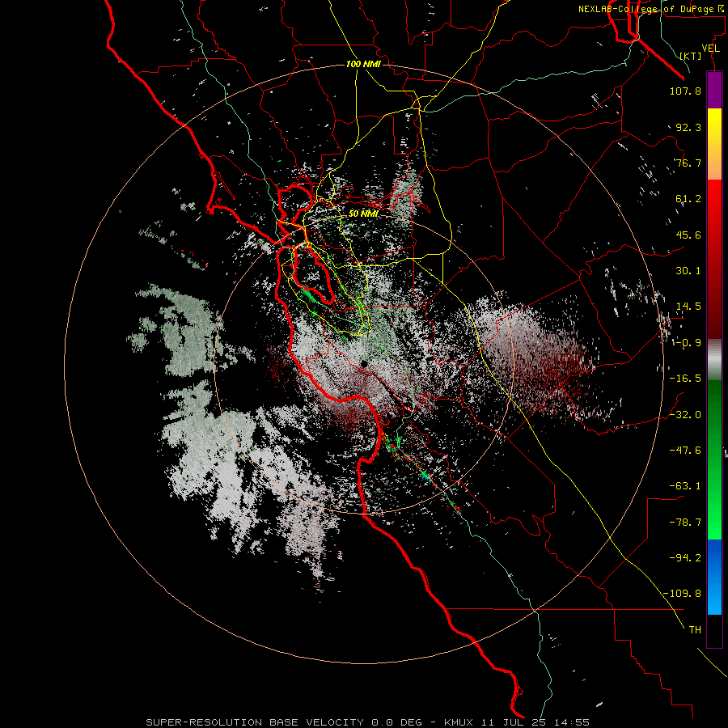Select the -16.5 velocity scale value
The image size is (728, 728).
pos(685,379)
